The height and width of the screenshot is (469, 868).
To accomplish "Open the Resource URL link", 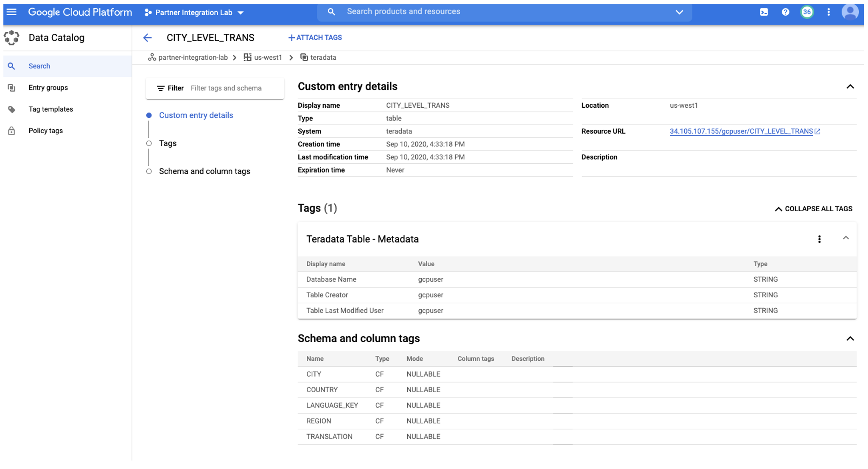I will tap(741, 131).
